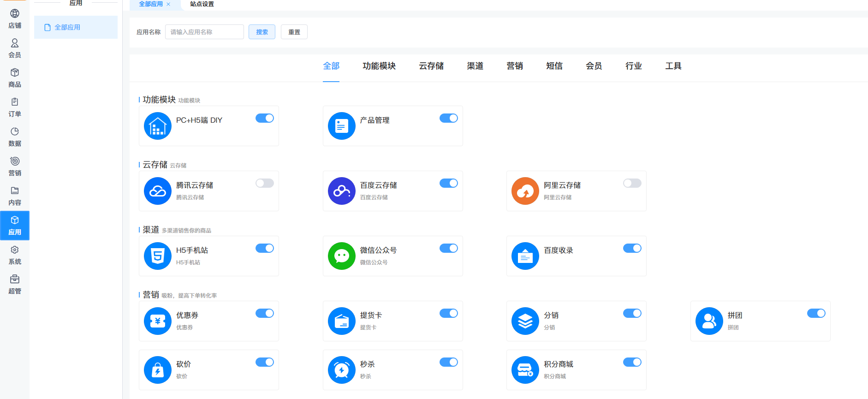Image resolution: width=868 pixels, height=399 pixels.
Task: Open the 内容 sidebar section
Action: [15, 196]
